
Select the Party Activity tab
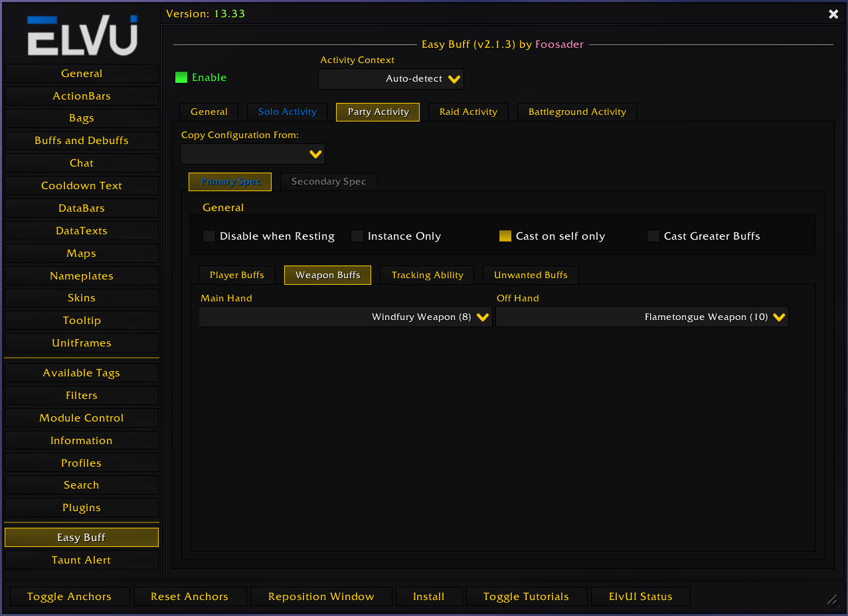click(378, 112)
